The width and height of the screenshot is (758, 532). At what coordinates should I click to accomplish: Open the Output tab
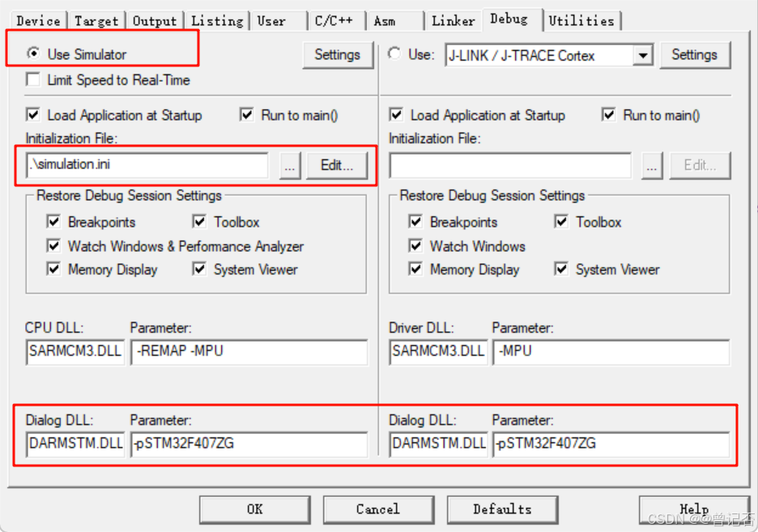[x=155, y=21]
